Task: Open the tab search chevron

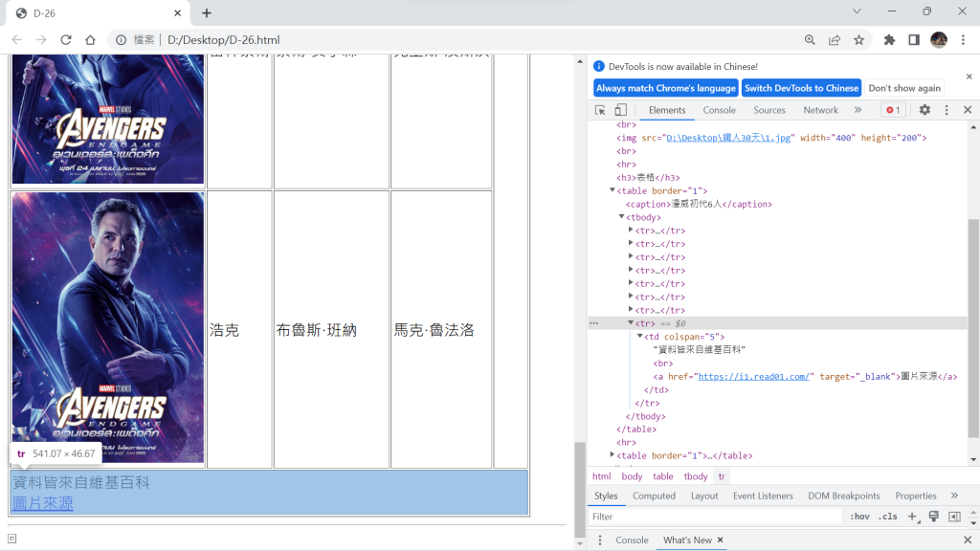Action: (857, 11)
